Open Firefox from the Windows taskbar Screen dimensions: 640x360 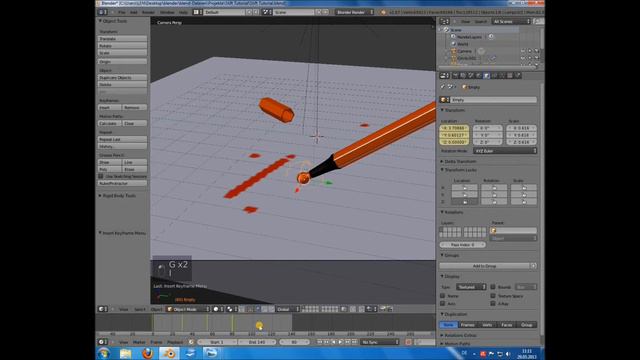tap(147, 353)
